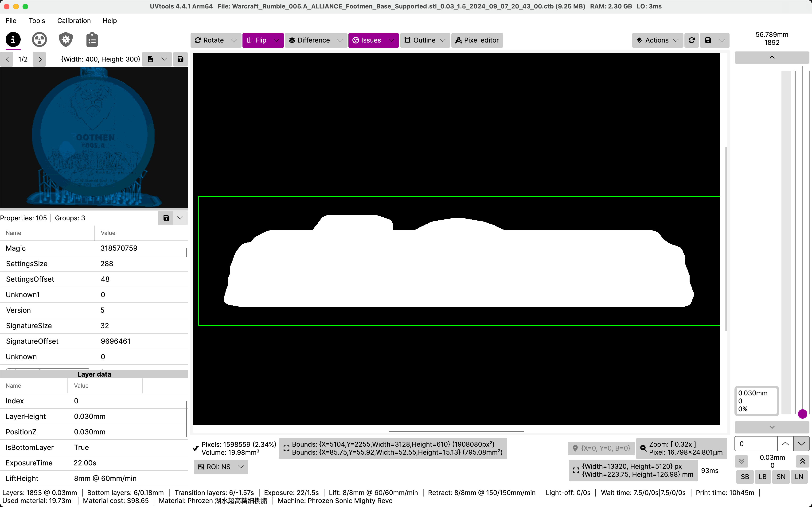Expand the Rotate dropdown arrow
Screen dimensions: 812x507
pyautogui.click(x=234, y=40)
